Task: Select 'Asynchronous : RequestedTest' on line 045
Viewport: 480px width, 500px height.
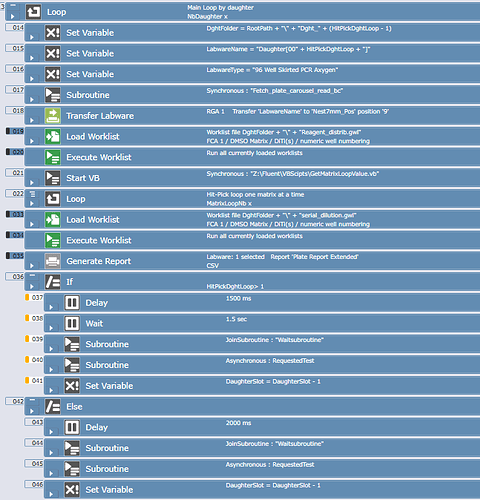Action: [270, 464]
